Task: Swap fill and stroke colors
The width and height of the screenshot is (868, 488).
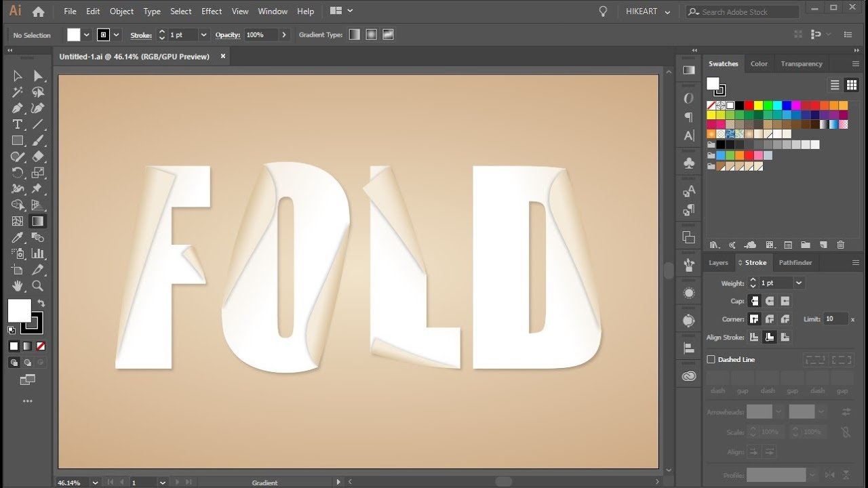Action: point(41,304)
